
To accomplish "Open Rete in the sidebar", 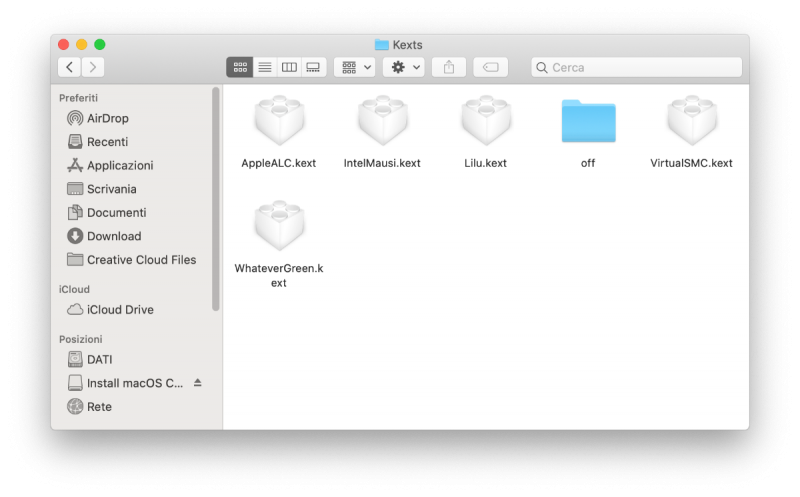I will pyautogui.click(x=135, y=407).
